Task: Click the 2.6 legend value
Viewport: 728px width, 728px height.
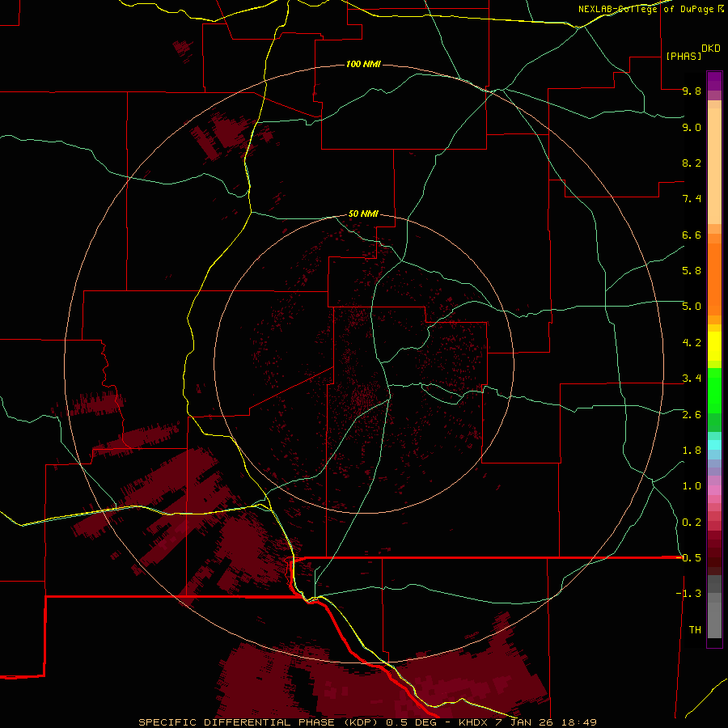Action: (x=692, y=415)
